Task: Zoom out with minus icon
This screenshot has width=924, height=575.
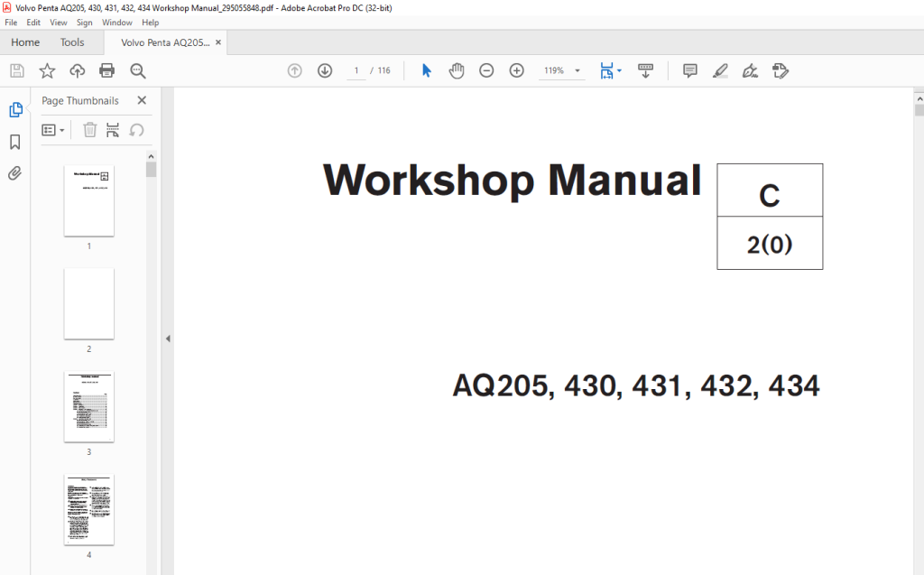Action: pos(486,70)
